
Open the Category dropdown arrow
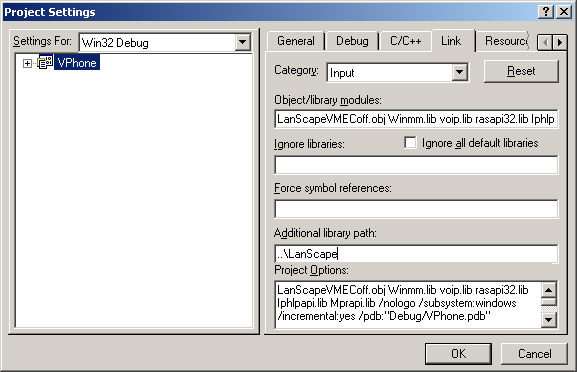pyautogui.click(x=459, y=72)
